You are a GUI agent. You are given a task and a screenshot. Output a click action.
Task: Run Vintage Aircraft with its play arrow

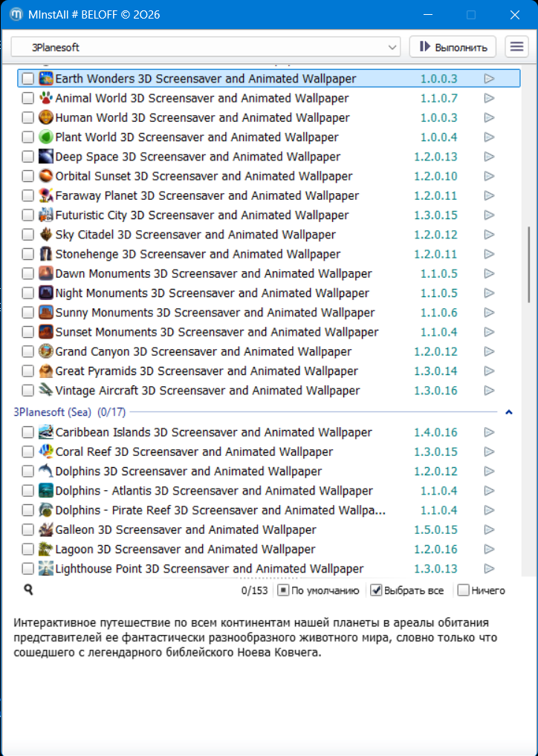(489, 391)
